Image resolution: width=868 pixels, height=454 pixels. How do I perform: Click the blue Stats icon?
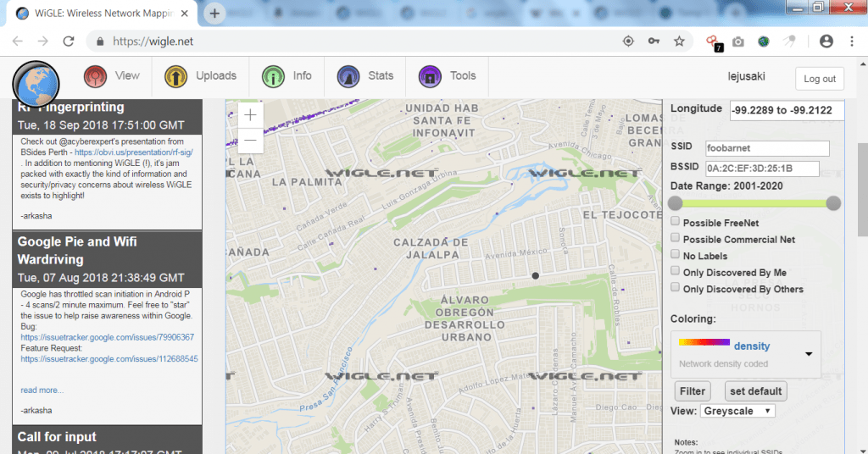pyautogui.click(x=348, y=76)
